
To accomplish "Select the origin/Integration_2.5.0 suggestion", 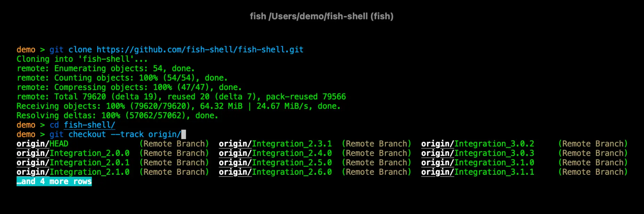I will pos(275,163).
